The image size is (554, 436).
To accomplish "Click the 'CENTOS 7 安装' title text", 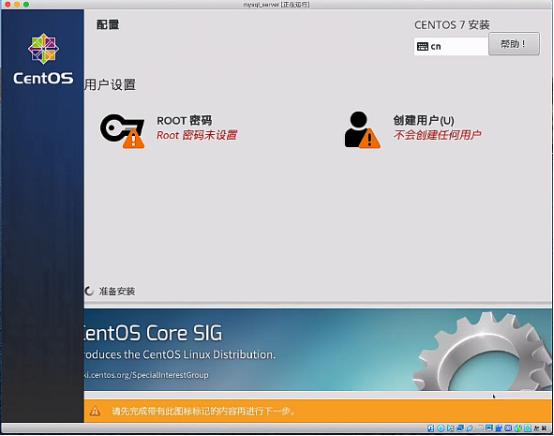I will coord(452,25).
